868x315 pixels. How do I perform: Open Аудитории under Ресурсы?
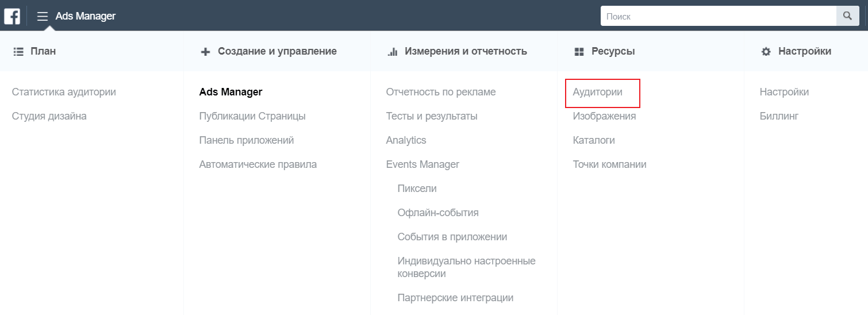tap(598, 92)
